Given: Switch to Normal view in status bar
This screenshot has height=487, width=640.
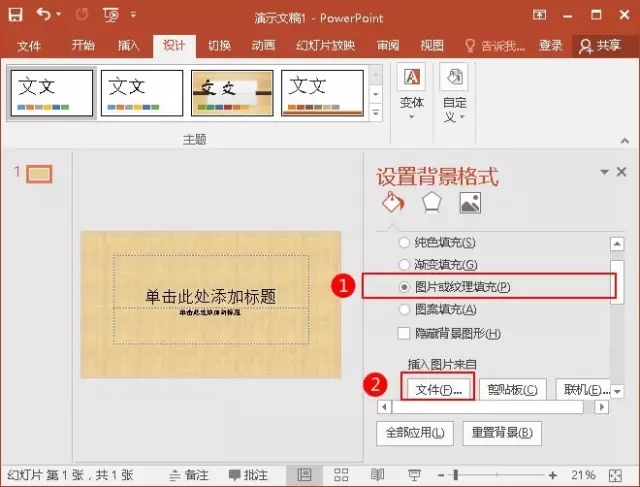Looking at the screenshot, I should (x=305, y=474).
